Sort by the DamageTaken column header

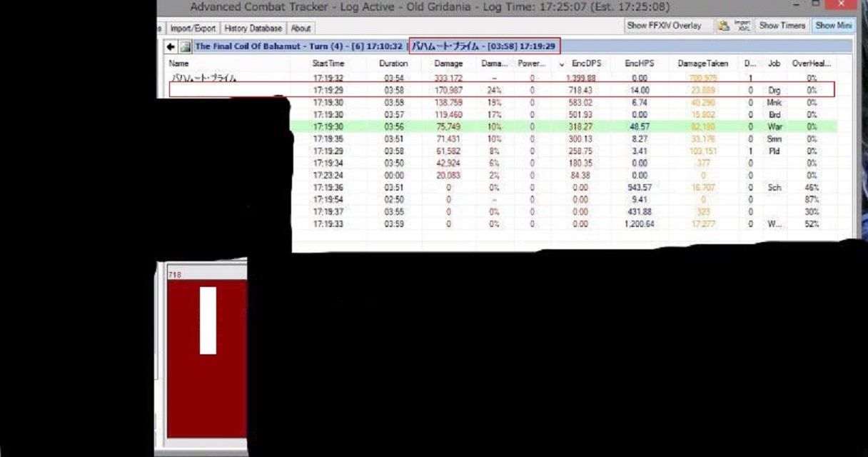(703, 64)
